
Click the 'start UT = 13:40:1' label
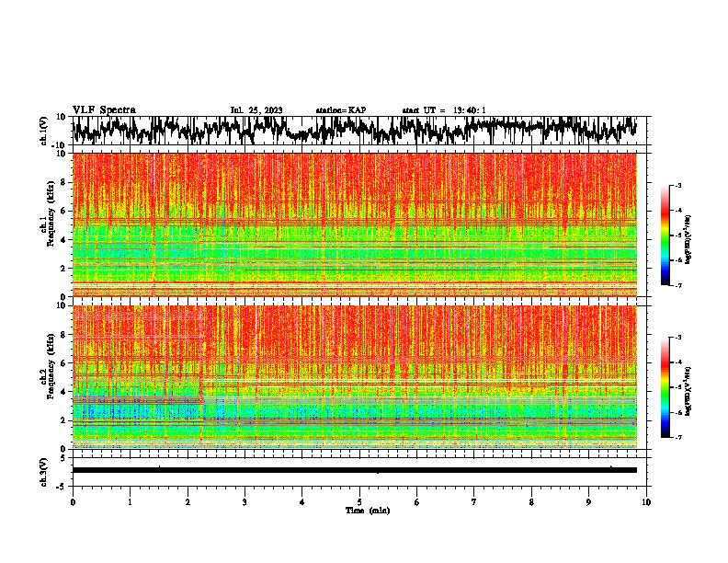click(x=444, y=110)
